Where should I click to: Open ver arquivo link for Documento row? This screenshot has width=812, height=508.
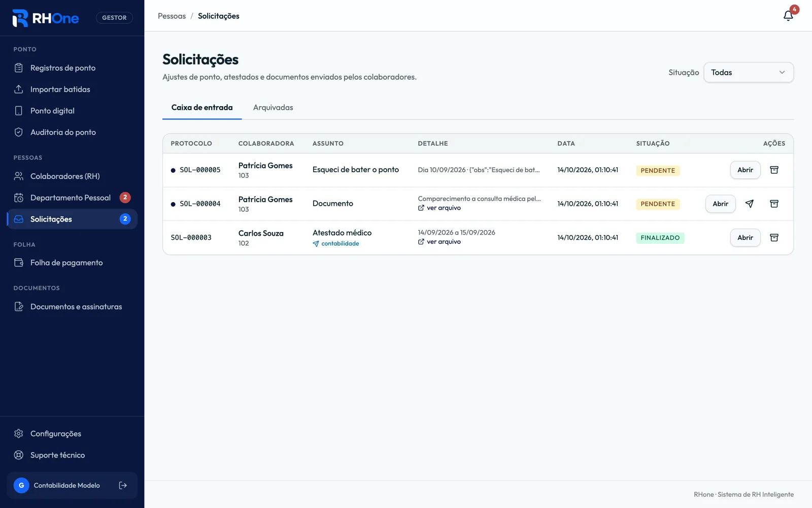point(439,208)
